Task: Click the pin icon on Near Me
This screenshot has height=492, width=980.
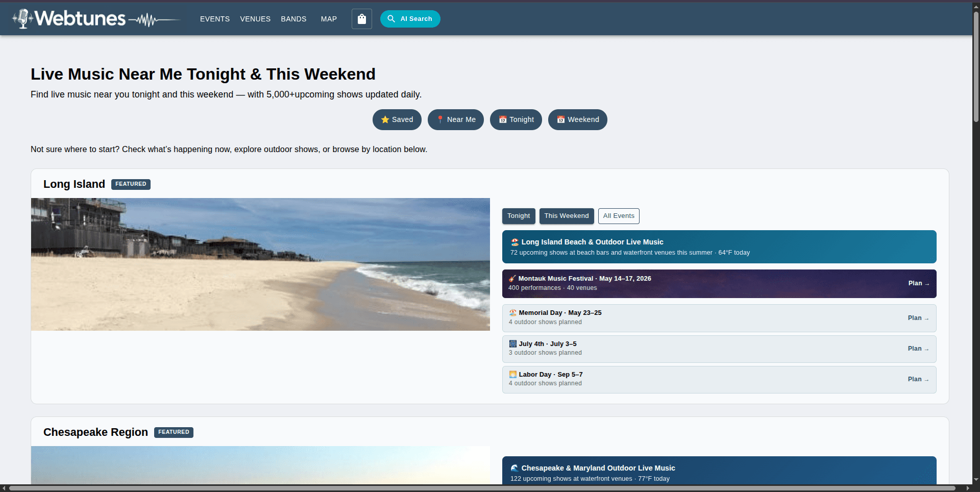Action: pos(440,119)
